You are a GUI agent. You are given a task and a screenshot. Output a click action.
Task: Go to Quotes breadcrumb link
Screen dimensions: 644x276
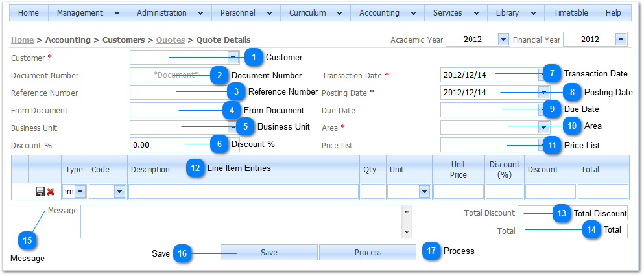171,40
